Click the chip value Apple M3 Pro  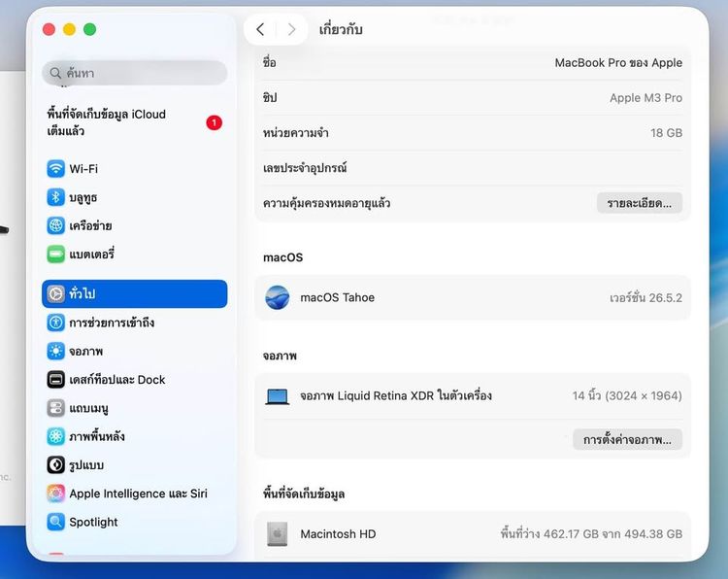tap(645, 98)
